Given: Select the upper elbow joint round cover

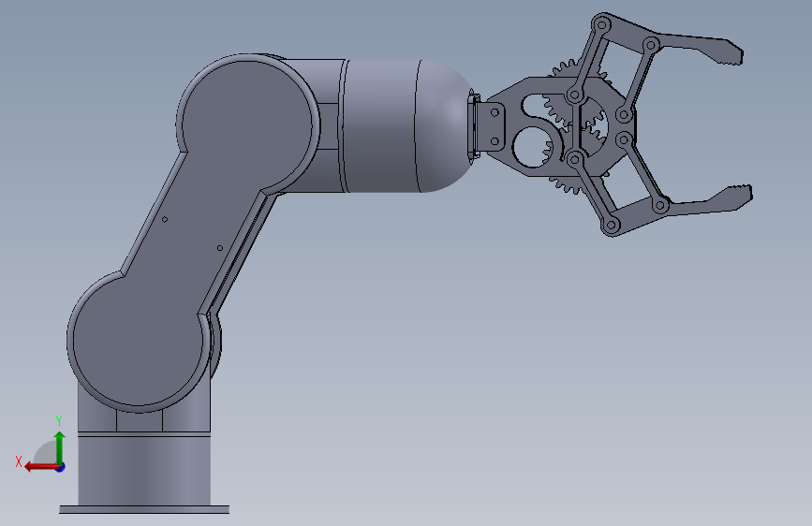Looking at the screenshot, I should tap(247, 124).
